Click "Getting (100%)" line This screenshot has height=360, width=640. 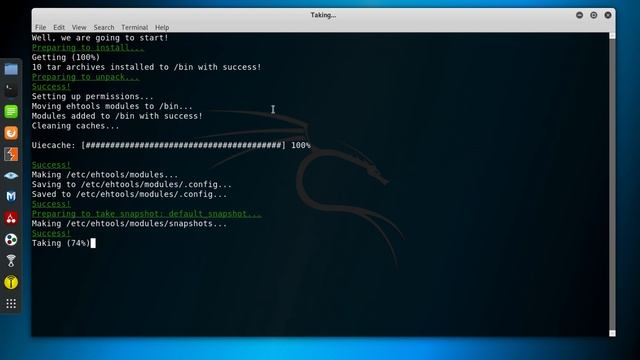point(66,57)
